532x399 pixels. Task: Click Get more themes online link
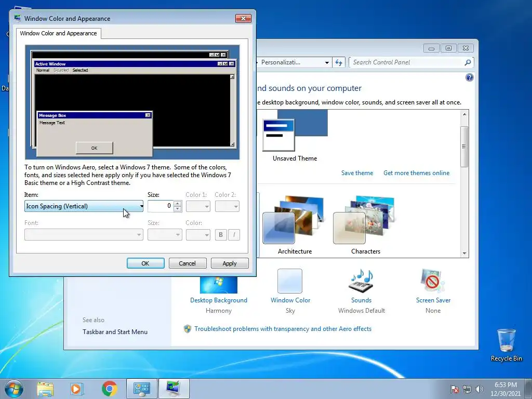pyautogui.click(x=416, y=172)
